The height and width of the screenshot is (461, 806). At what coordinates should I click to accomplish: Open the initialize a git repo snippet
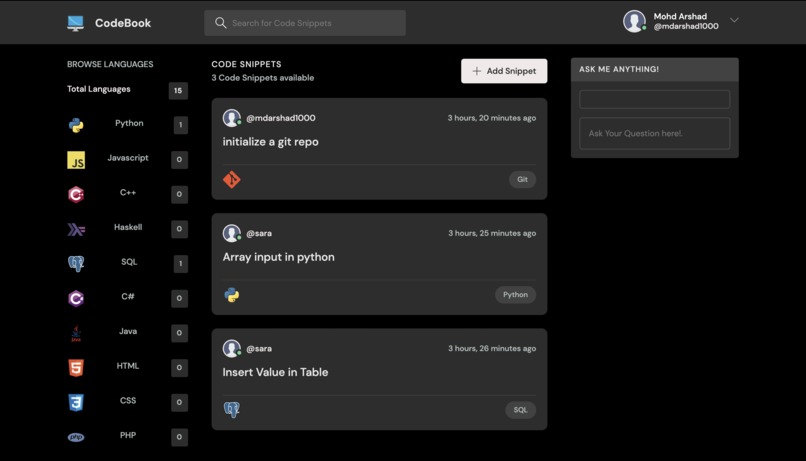[270, 142]
